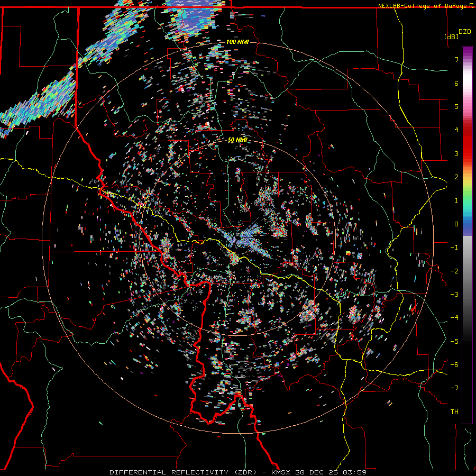Select the "-2" value on color scale

coord(454,271)
